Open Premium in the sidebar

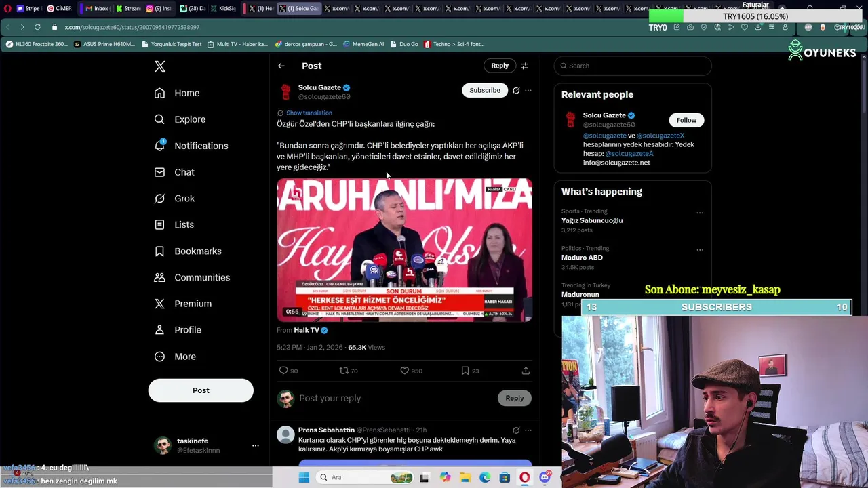pyautogui.click(x=183, y=304)
